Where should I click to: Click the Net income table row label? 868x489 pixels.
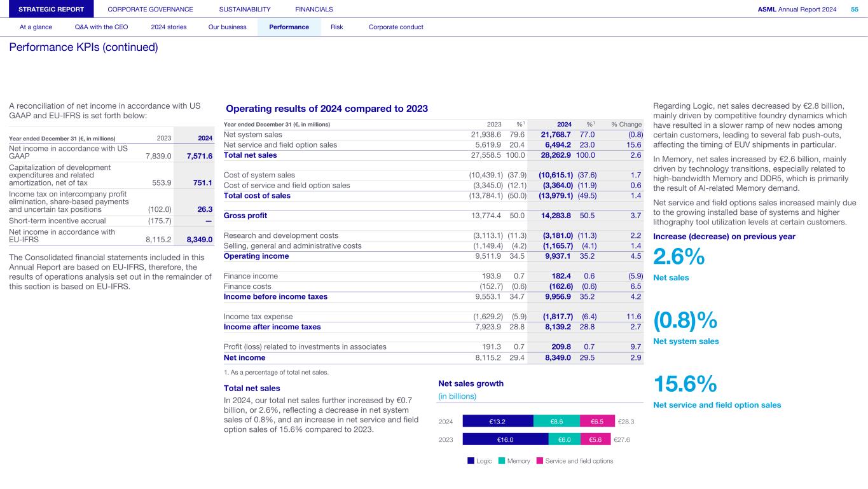click(244, 357)
